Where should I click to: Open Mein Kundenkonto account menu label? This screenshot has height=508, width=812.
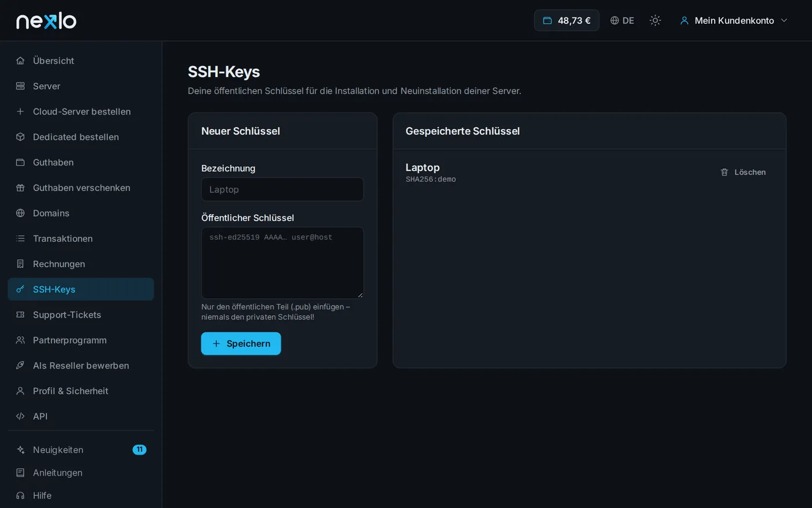coord(734,20)
